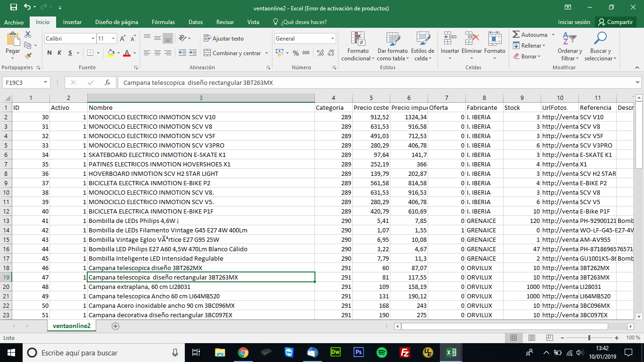The height and width of the screenshot is (362, 644).
Task: Click the Insert function fx icon
Action: (x=107, y=82)
